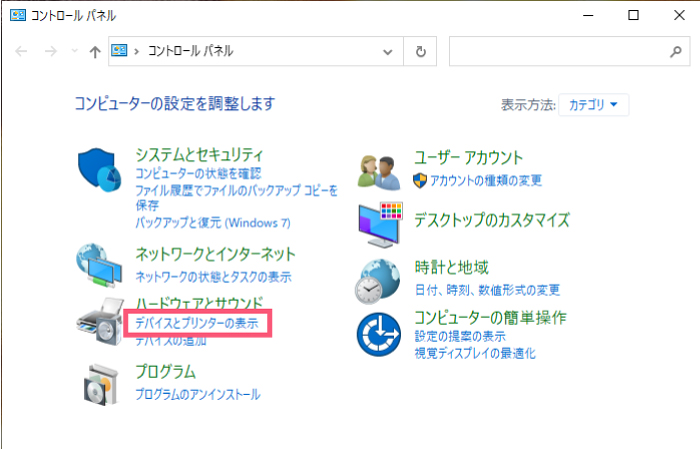
Task: Click プログラムのアンインストール link
Action: point(198,395)
